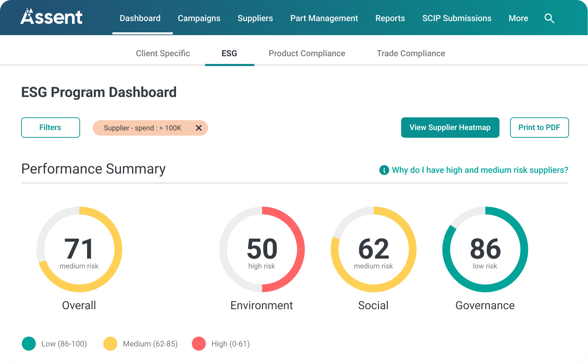The image size is (588, 364).
Task: Click Print to PDF
Action: 540,128
